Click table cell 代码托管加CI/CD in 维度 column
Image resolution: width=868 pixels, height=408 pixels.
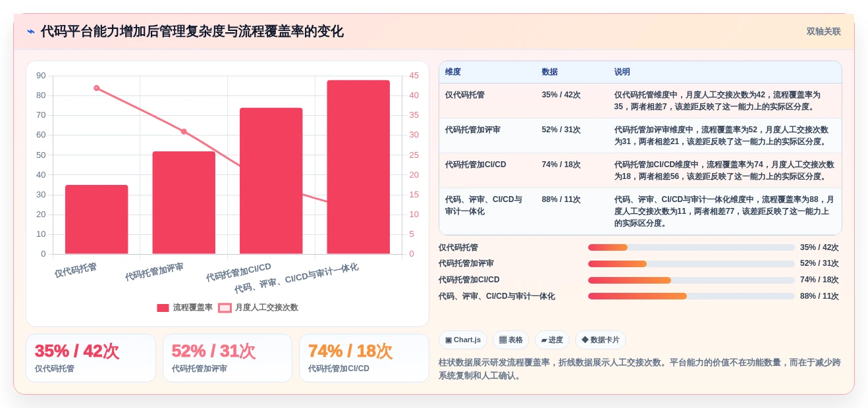coord(475,165)
